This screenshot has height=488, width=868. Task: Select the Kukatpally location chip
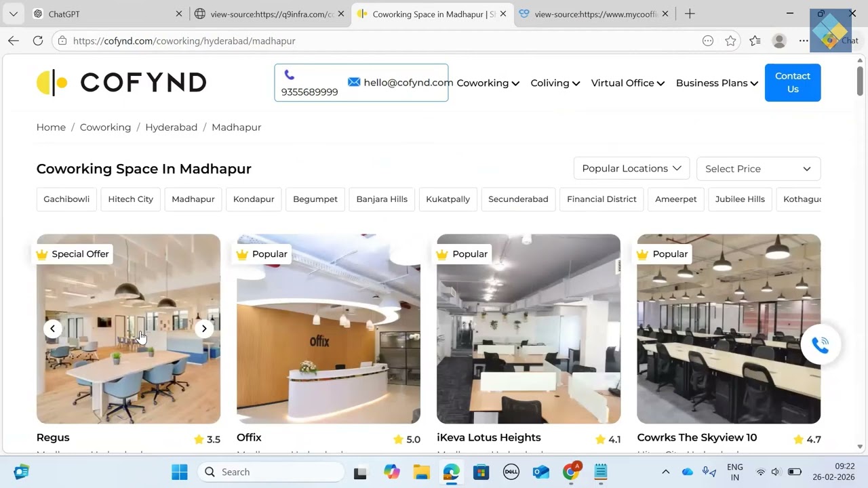click(448, 199)
